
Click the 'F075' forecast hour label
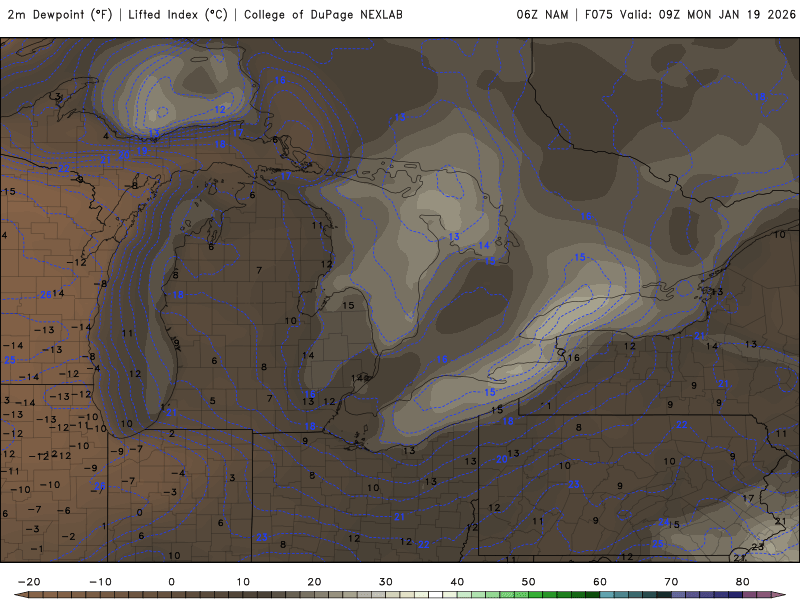click(x=598, y=15)
